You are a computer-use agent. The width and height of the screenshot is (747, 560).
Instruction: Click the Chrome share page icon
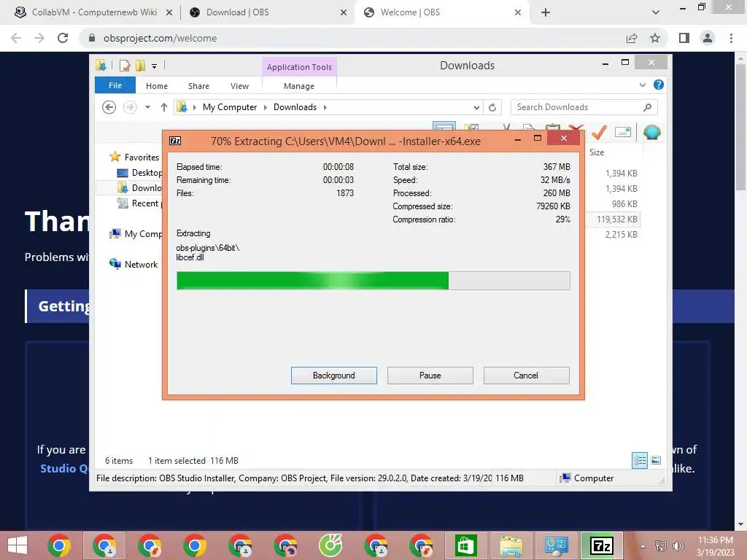point(632,38)
